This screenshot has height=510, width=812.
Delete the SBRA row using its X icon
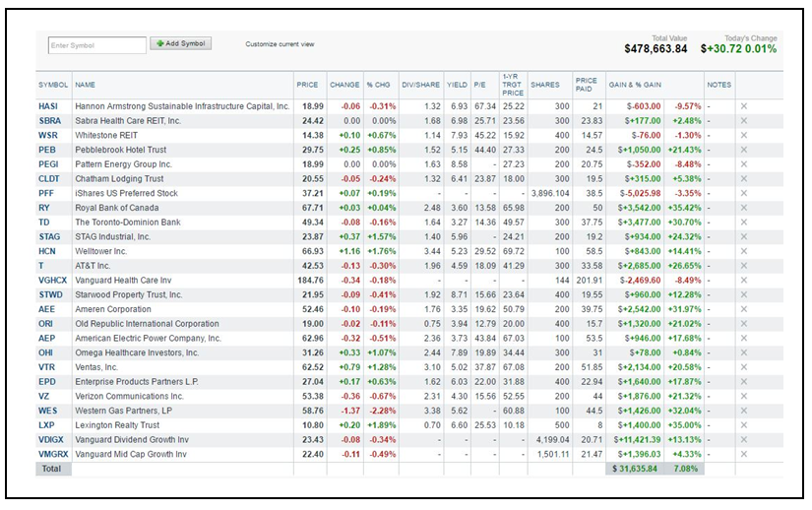pos(744,121)
